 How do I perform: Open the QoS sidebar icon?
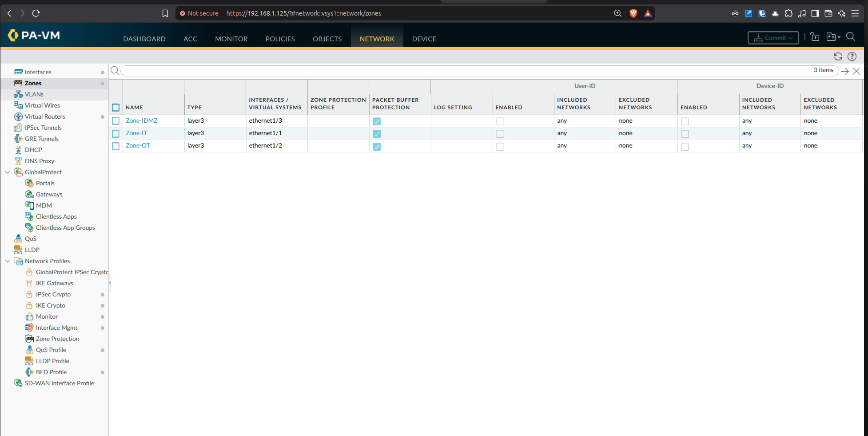tap(18, 239)
